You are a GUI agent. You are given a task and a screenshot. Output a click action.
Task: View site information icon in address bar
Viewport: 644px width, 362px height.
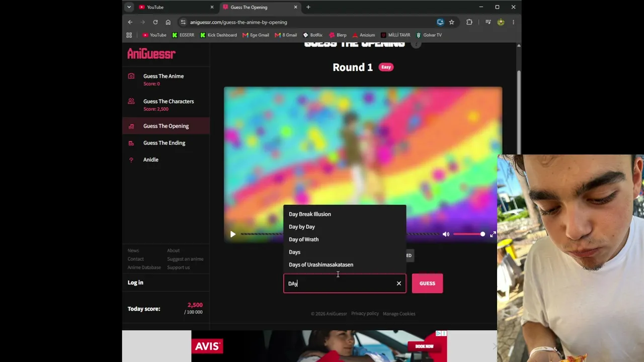[183, 22]
